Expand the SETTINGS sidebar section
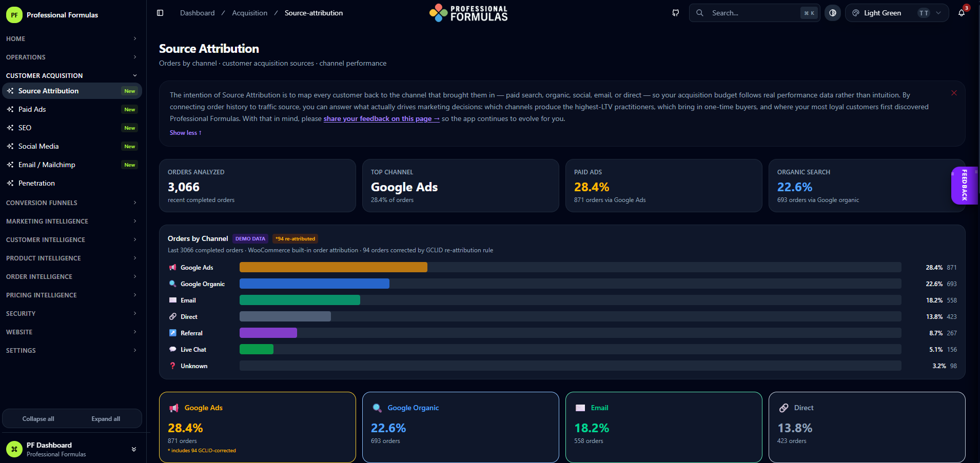 (x=71, y=350)
